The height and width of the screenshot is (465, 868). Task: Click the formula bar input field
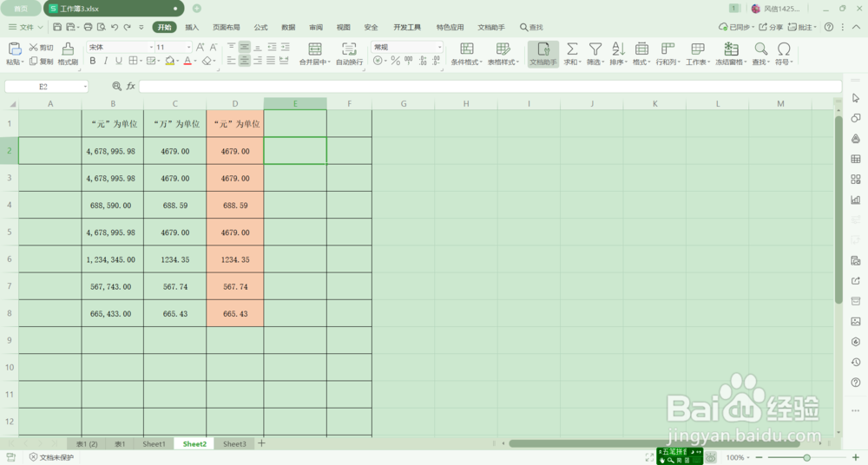coord(490,87)
